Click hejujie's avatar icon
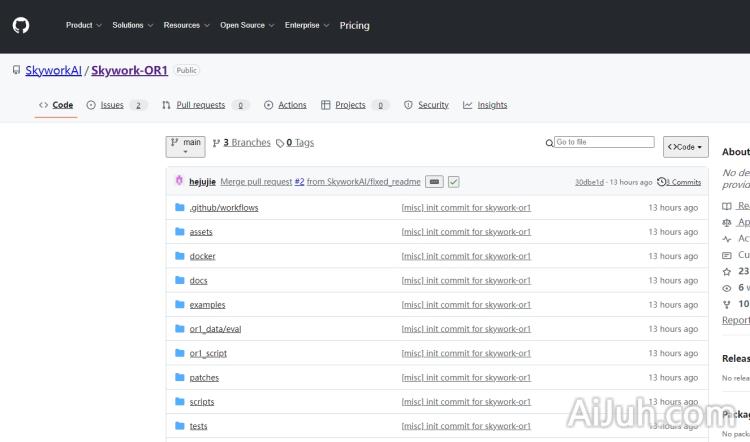 pyautogui.click(x=179, y=182)
